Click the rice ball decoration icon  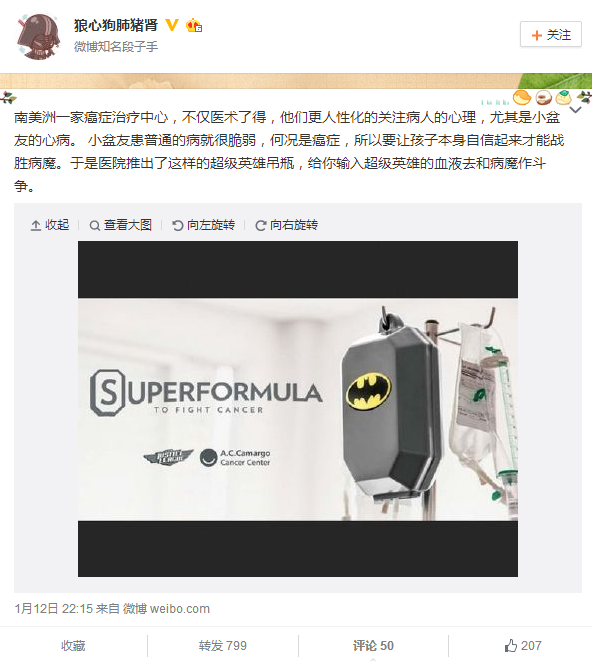click(x=564, y=97)
